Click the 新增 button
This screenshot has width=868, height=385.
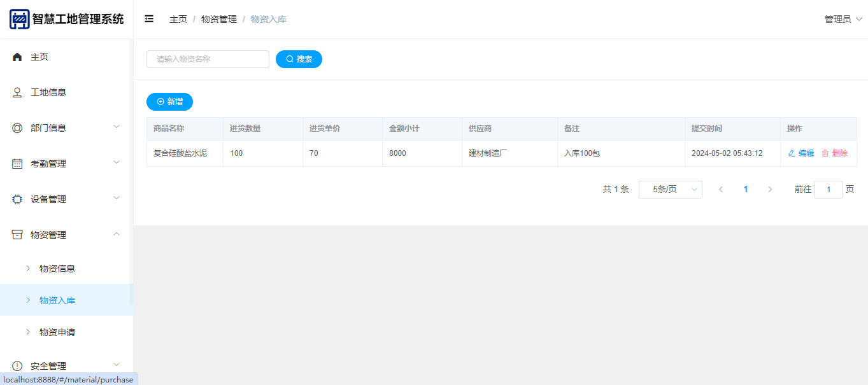169,102
